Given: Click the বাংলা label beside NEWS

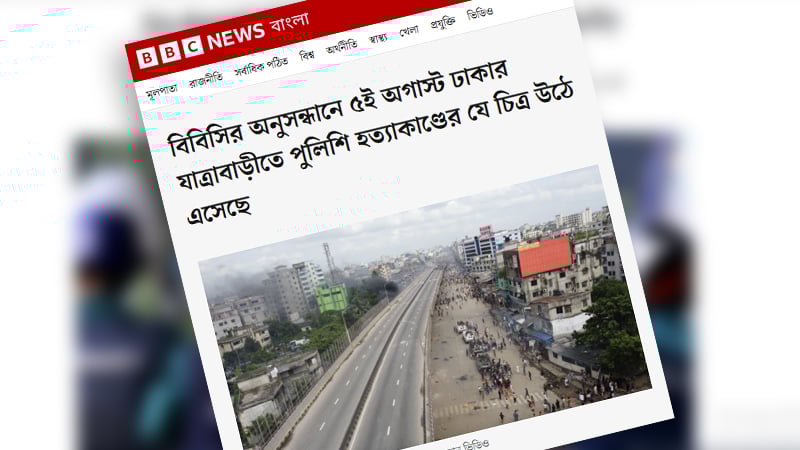Looking at the screenshot, I should coord(290,23).
